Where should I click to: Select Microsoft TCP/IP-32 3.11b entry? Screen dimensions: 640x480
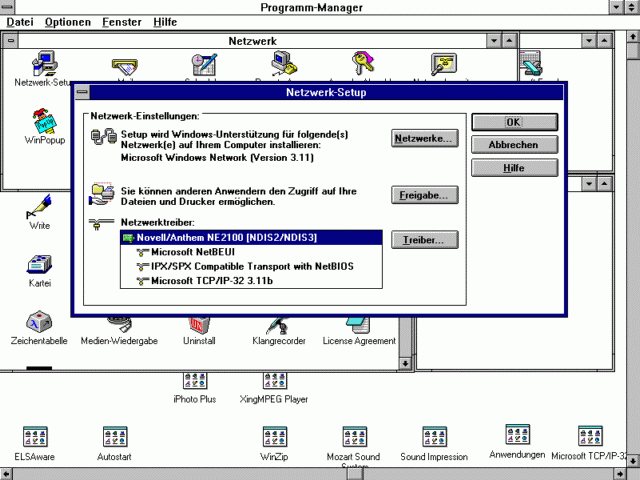click(210, 281)
